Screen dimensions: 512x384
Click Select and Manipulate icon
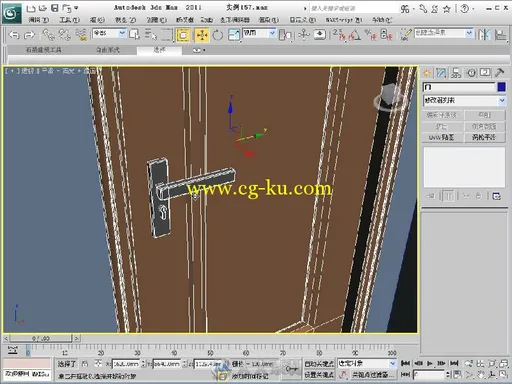(x=303, y=35)
